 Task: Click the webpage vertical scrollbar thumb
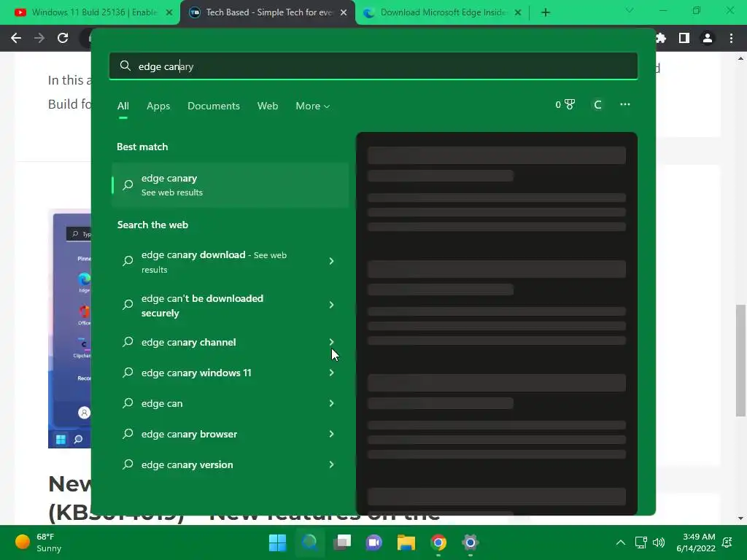[740, 360]
